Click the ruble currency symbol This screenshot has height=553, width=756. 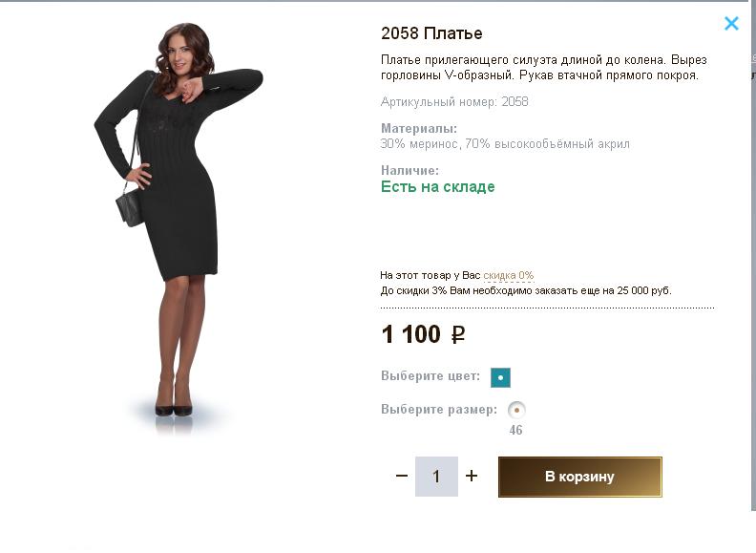pos(458,335)
